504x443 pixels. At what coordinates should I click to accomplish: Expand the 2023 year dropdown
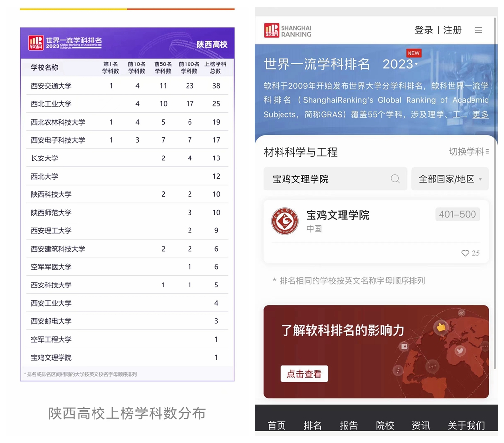(400, 64)
